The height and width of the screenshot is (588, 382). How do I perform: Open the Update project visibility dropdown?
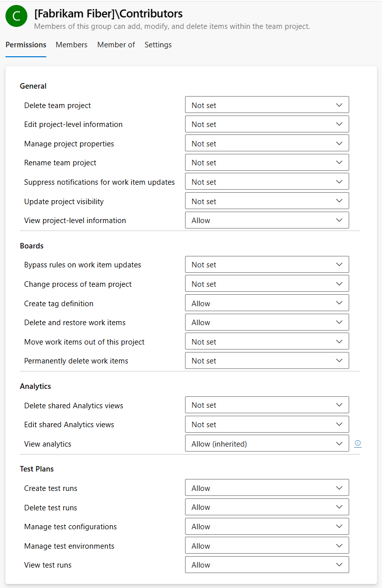point(267,201)
